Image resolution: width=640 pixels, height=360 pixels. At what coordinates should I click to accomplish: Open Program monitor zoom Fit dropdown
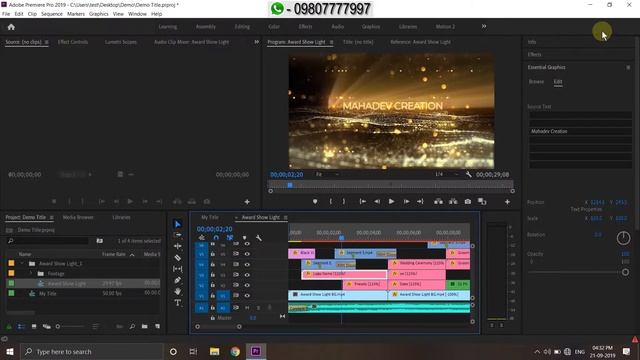(328, 174)
